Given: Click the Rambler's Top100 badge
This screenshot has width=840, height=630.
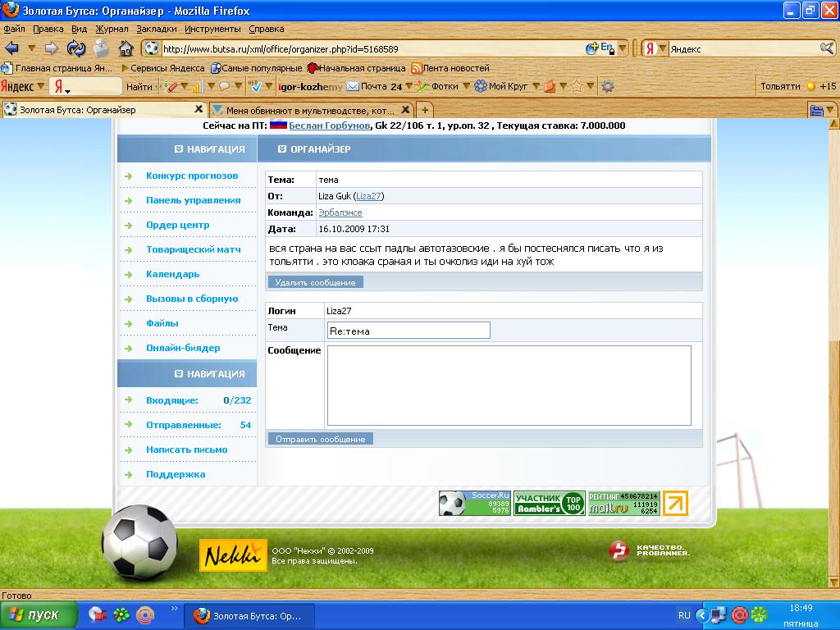Looking at the screenshot, I should [x=550, y=504].
